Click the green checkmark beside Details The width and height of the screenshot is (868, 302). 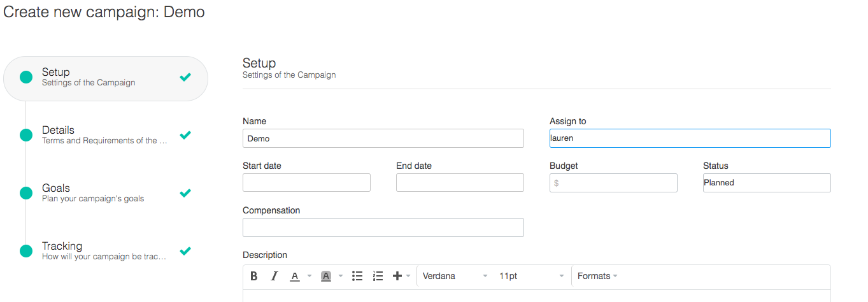pyautogui.click(x=185, y=135)
